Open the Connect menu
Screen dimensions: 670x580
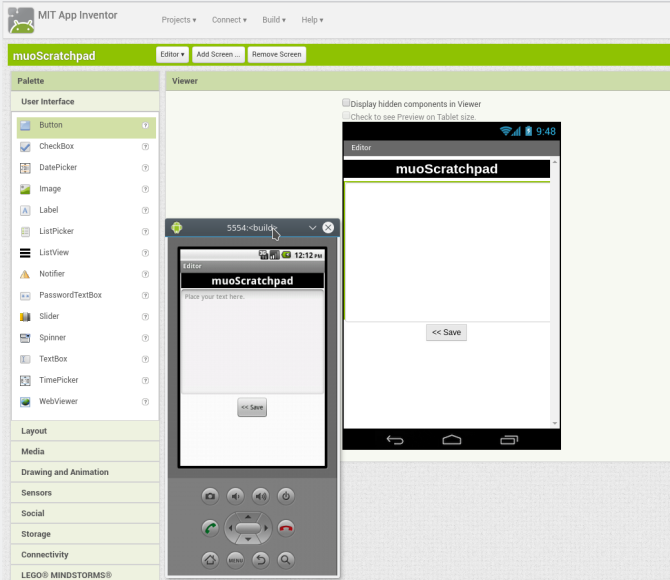point(229,20)
